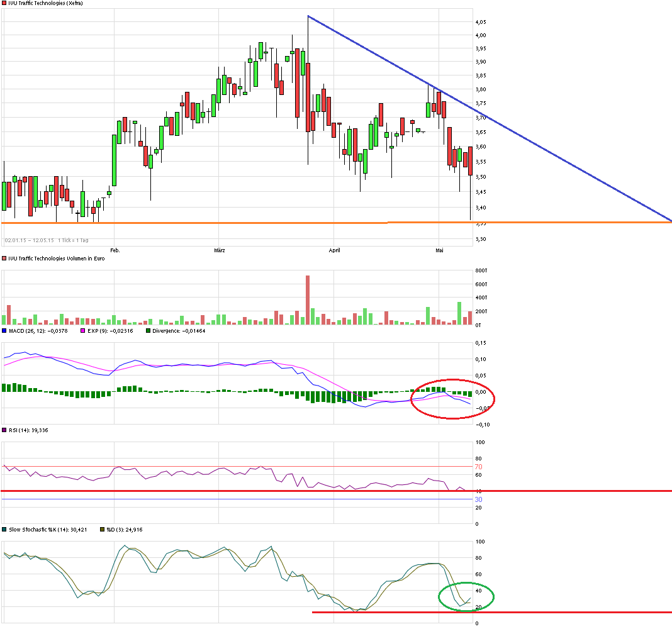Click the red swatch beside Volumen in Euro legend

click(x=4, y=259)
